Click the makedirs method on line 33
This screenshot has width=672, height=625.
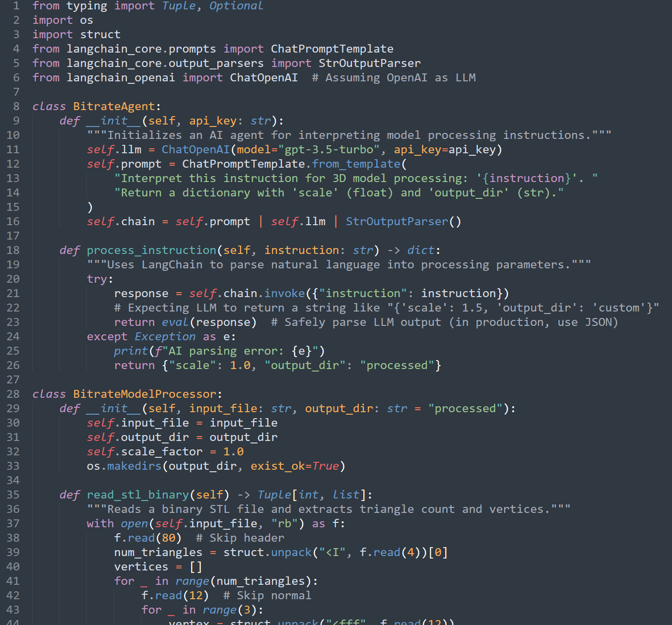pyautogui.click(x=134, y=466)
